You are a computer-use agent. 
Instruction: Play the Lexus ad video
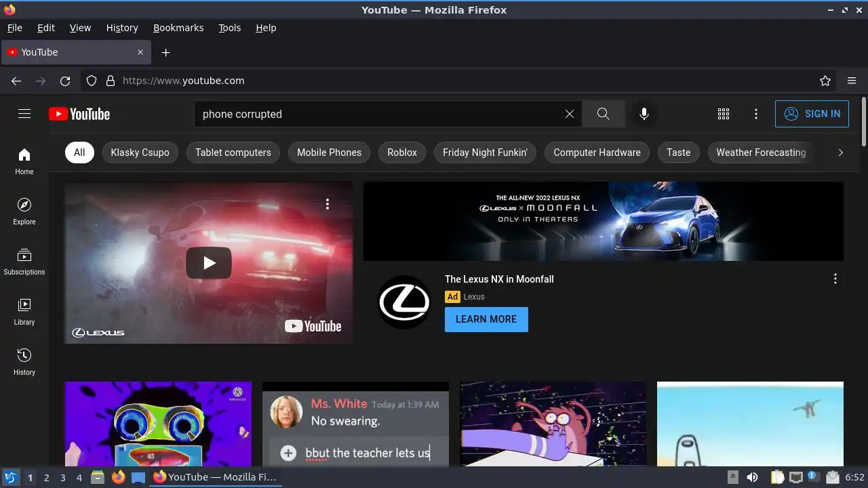pyautogui.click(x=209, y=263)
